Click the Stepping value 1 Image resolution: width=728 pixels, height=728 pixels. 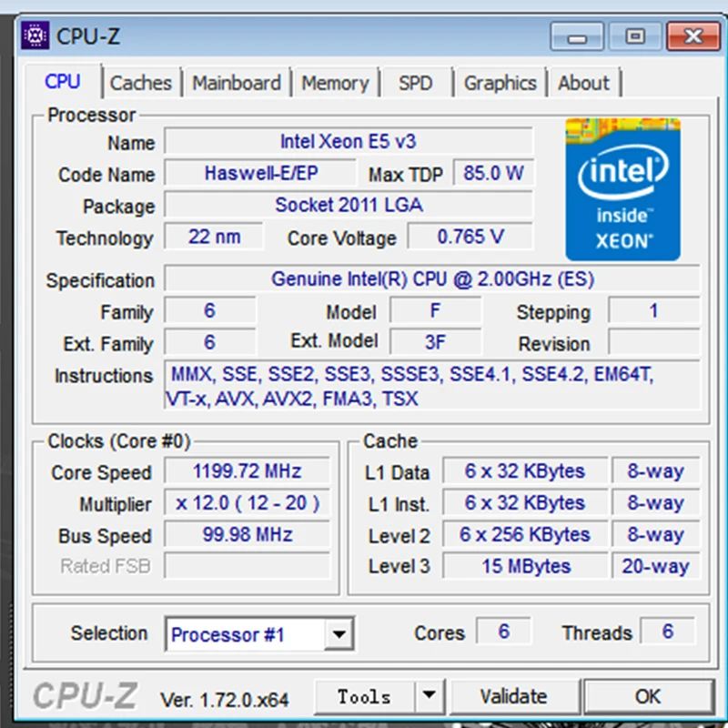tap(653, 310)
